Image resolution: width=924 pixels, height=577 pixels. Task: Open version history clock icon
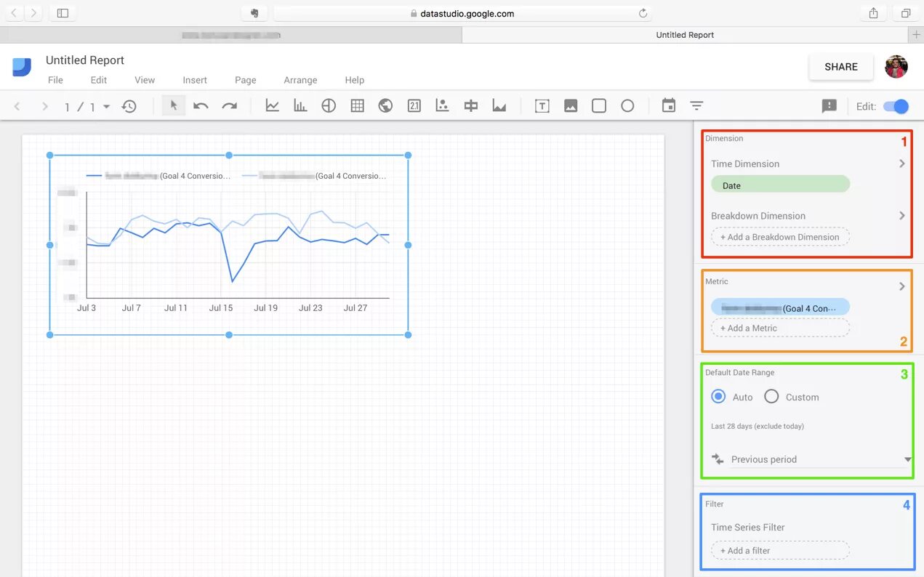coord(129,106)
